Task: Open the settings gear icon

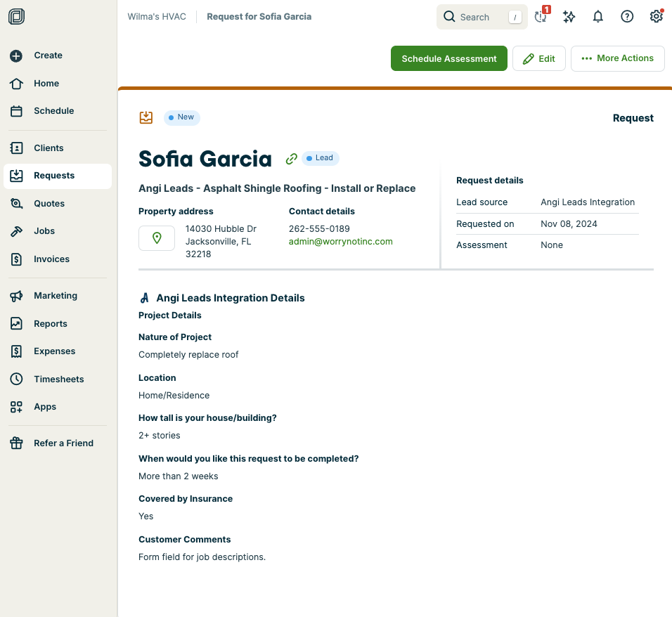Action: coord(656,17)
